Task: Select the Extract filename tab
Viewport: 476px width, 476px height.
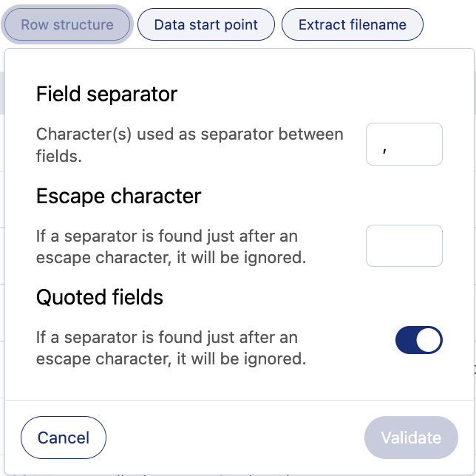Action: pos(352,24)
